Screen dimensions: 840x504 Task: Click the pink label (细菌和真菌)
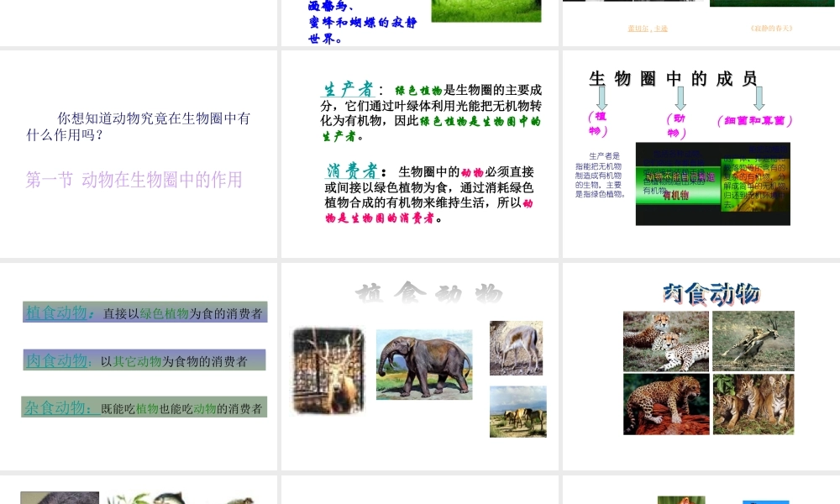pos(754,121)
